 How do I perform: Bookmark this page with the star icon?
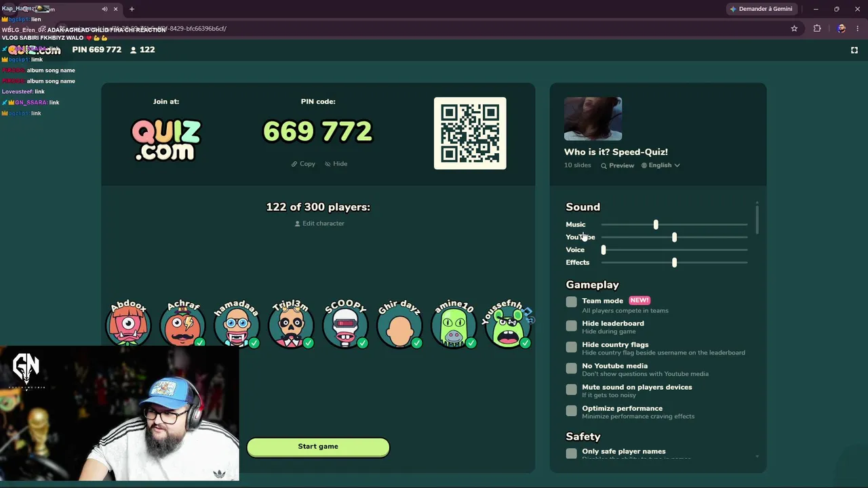[794, 28]
